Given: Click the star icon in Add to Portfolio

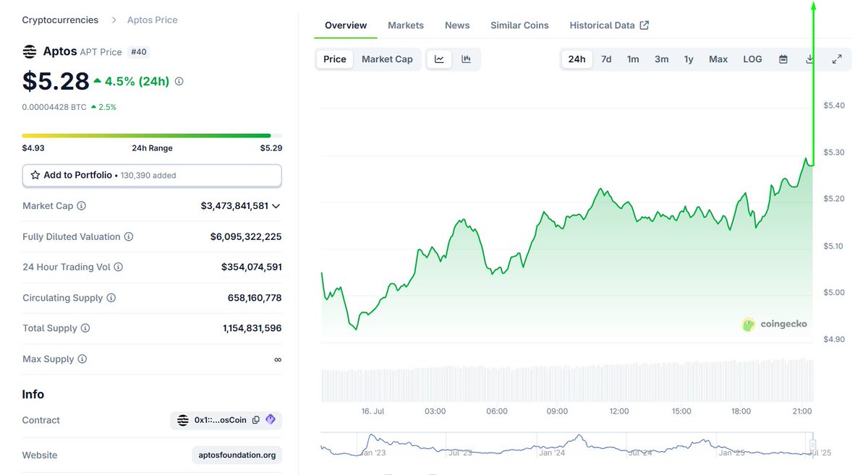Looking at the screenshot, I should (x=35, y=175).
